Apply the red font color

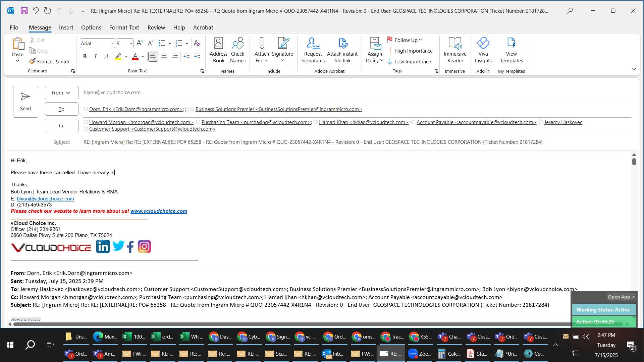[135, 57]
